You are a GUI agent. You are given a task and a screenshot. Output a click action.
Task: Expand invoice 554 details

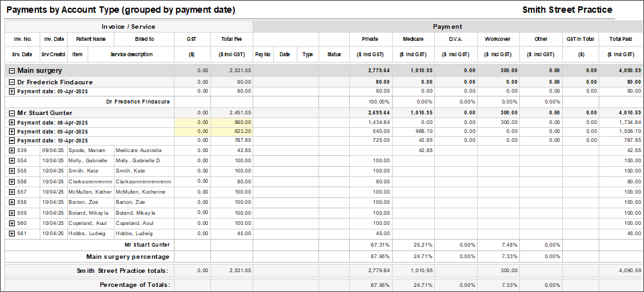pos(12,160)
